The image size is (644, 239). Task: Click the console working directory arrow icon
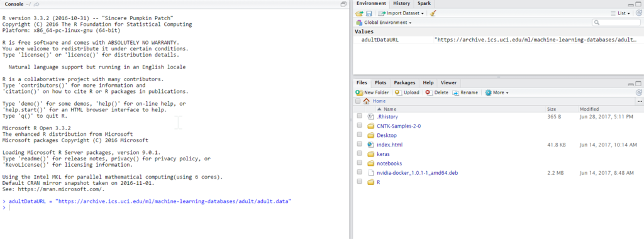click(x=36, y=4)
